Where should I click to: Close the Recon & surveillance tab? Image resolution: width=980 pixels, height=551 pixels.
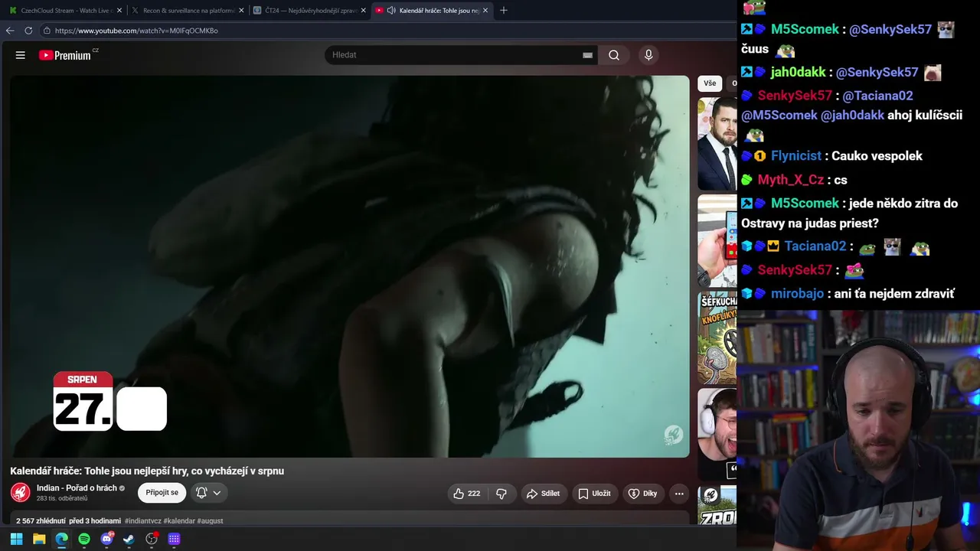pyautogui.click(x=241, y=11)
